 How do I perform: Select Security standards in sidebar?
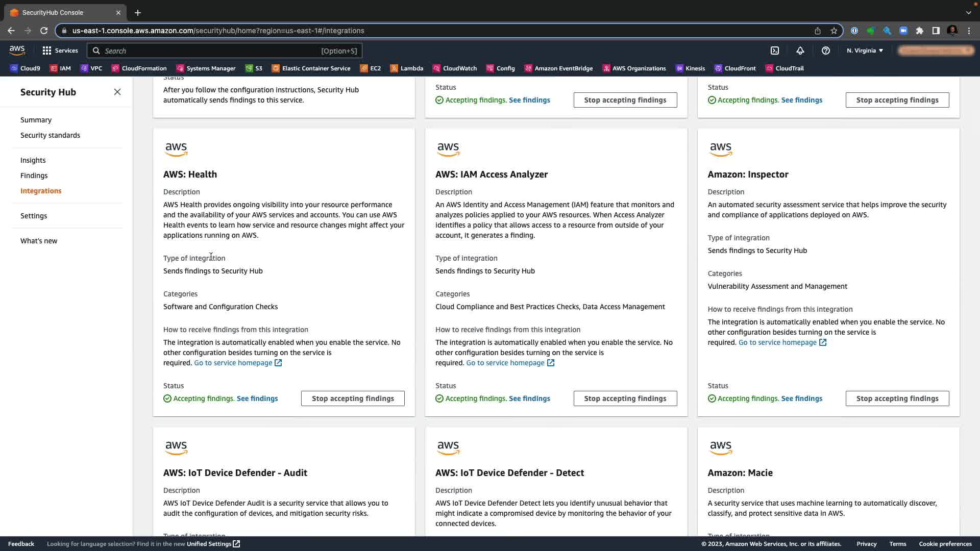tap(50, 135)
